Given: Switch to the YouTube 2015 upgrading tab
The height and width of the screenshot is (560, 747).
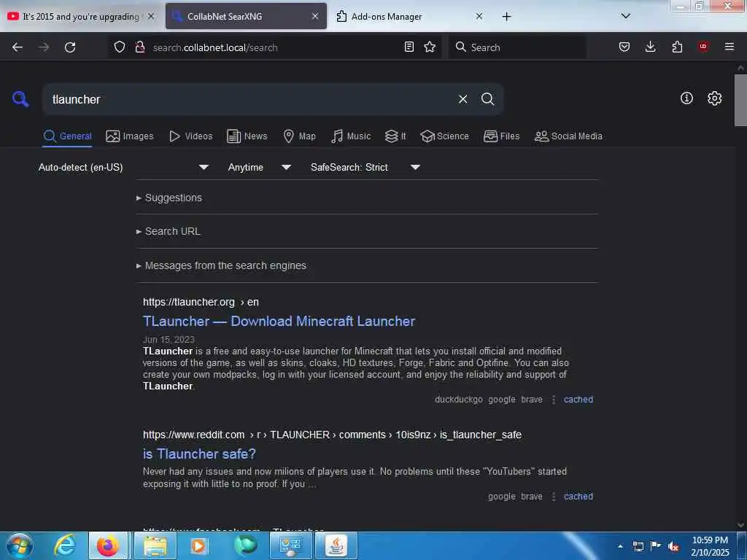Looking at the screenshot, I should 80,16.
